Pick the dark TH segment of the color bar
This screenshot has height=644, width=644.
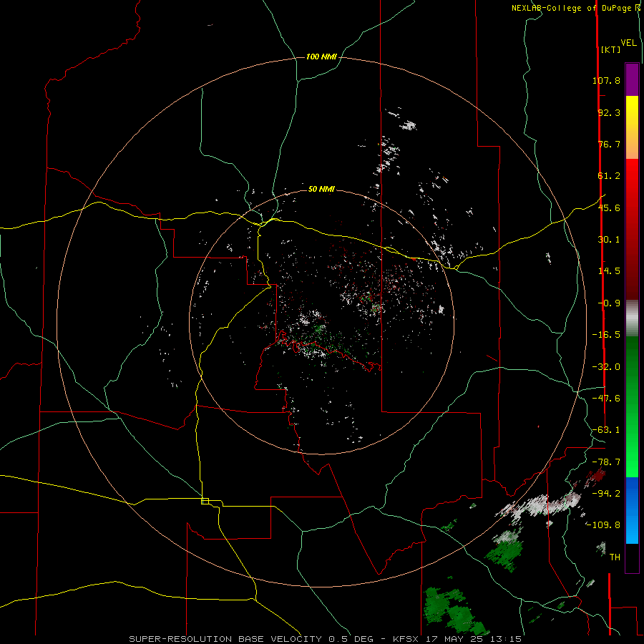(632, 557)
